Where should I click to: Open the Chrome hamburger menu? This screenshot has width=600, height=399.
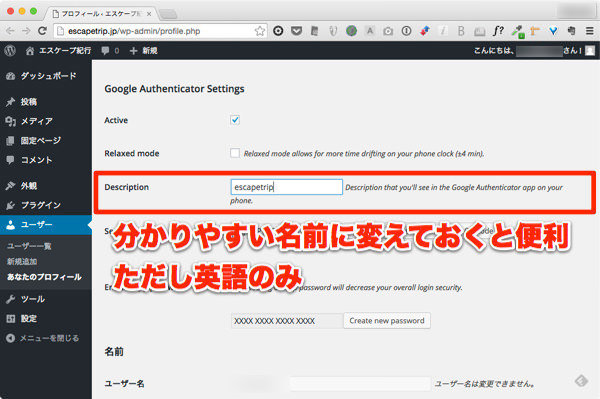pos(590,31)
